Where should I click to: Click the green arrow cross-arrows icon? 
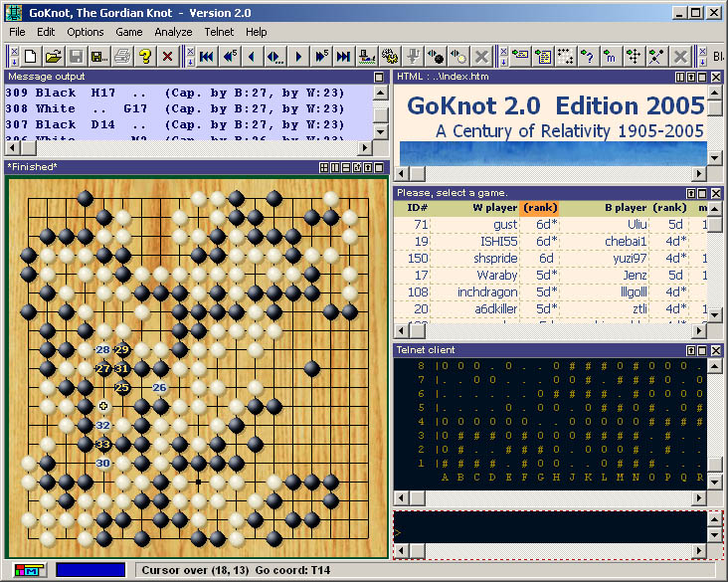pos(634,57)
